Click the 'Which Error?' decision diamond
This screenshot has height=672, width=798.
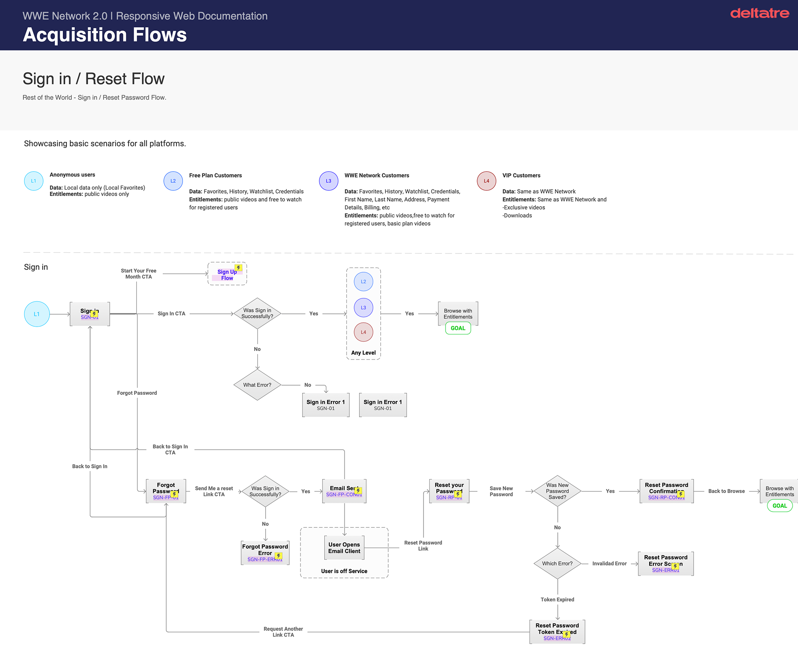pyautogui.click(x=557, y=564)
